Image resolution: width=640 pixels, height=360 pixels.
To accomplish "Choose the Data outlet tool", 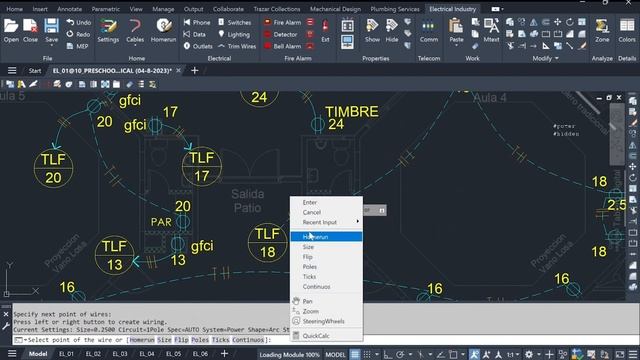I will click(x=195, y=34).
